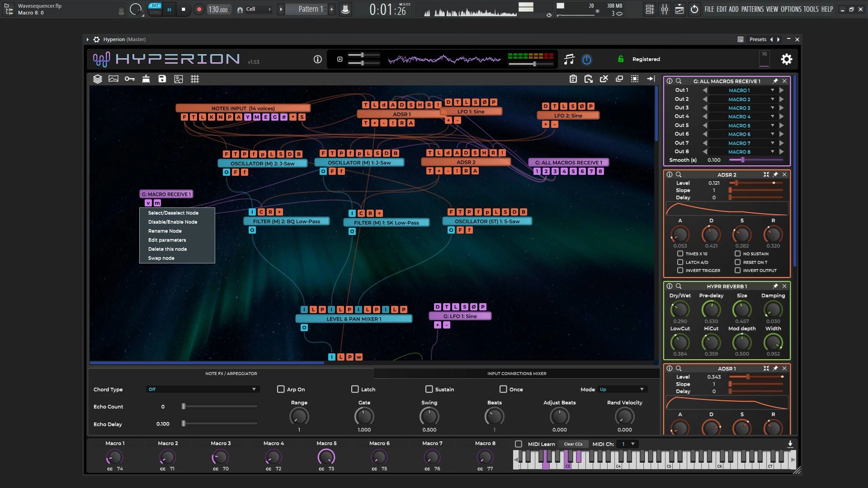Enable the Once checkbox
868x488 pixels.
click(x=503, y=389)
